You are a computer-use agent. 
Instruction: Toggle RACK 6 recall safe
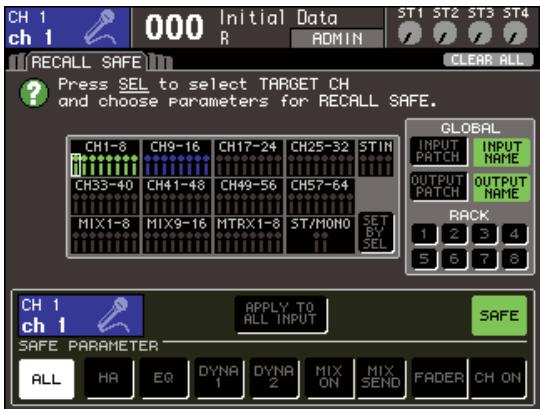(454, 259)
